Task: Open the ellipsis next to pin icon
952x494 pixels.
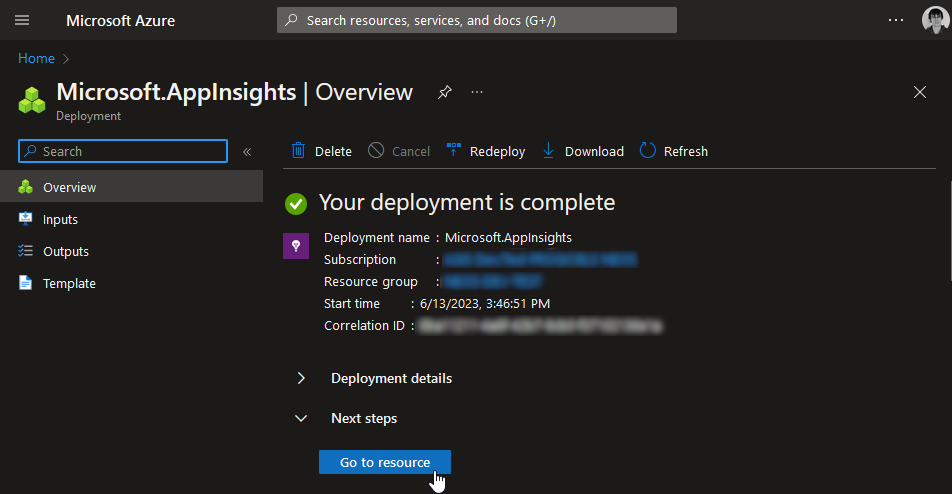Action: tap(477, 92)
